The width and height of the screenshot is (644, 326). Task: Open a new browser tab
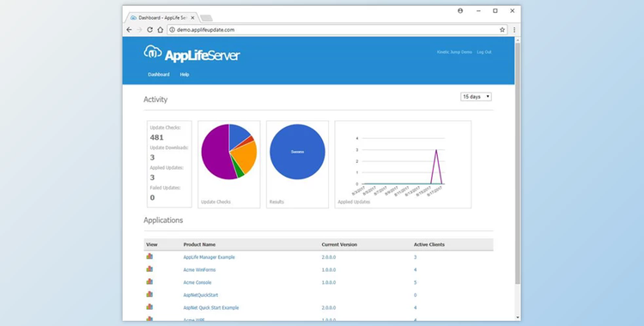coord(206,18)
